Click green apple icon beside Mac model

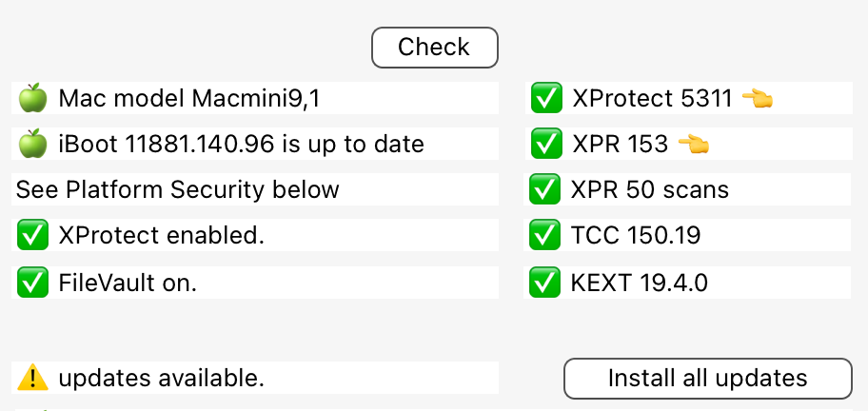(32, 98)
